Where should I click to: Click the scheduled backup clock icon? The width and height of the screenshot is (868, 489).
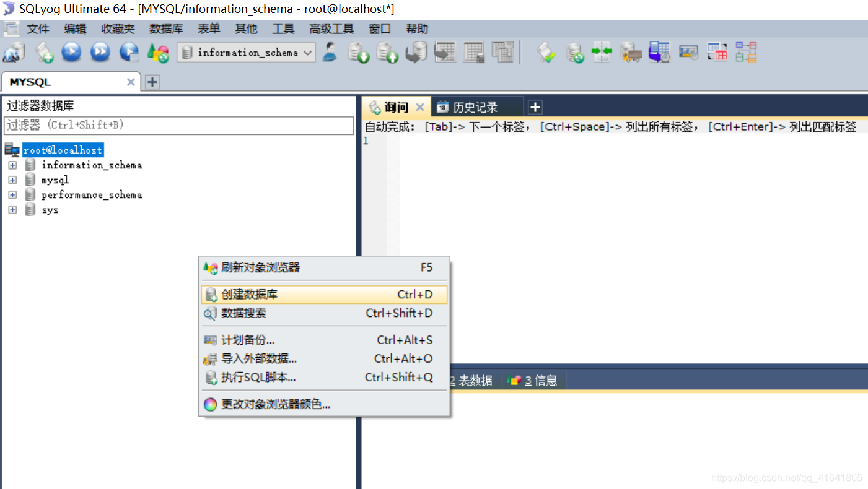pos(660,53)
